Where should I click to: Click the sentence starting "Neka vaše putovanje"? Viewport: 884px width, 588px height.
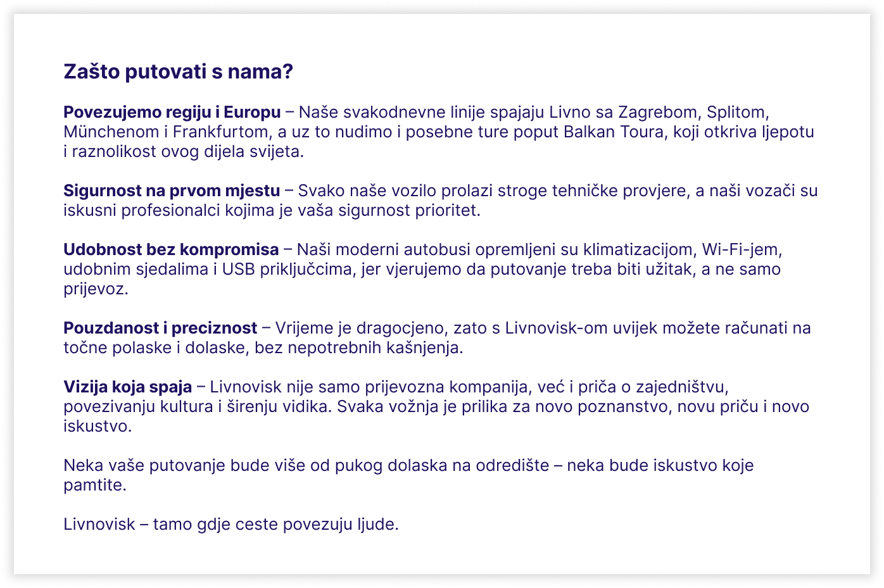(408, 465)
